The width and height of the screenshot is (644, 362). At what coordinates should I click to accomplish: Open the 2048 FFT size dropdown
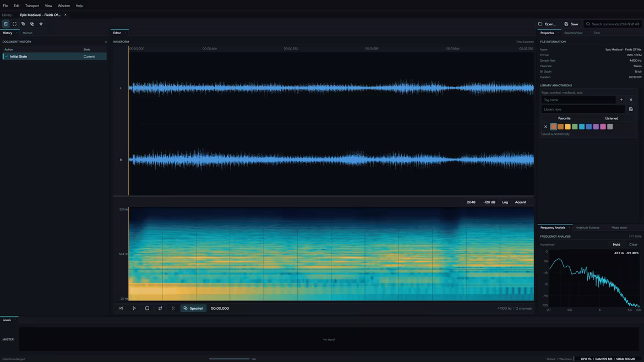click(471, 202)
